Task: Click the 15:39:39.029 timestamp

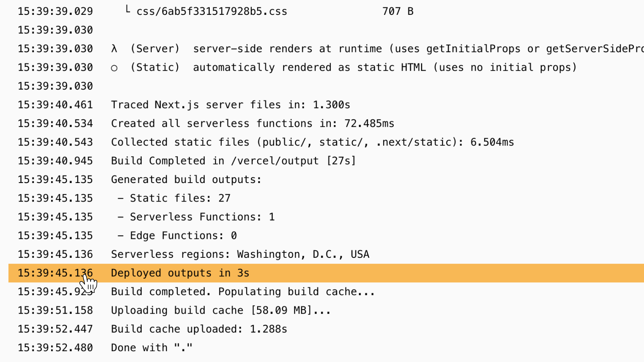Action: pyautogui.click(x=55, y=11)
